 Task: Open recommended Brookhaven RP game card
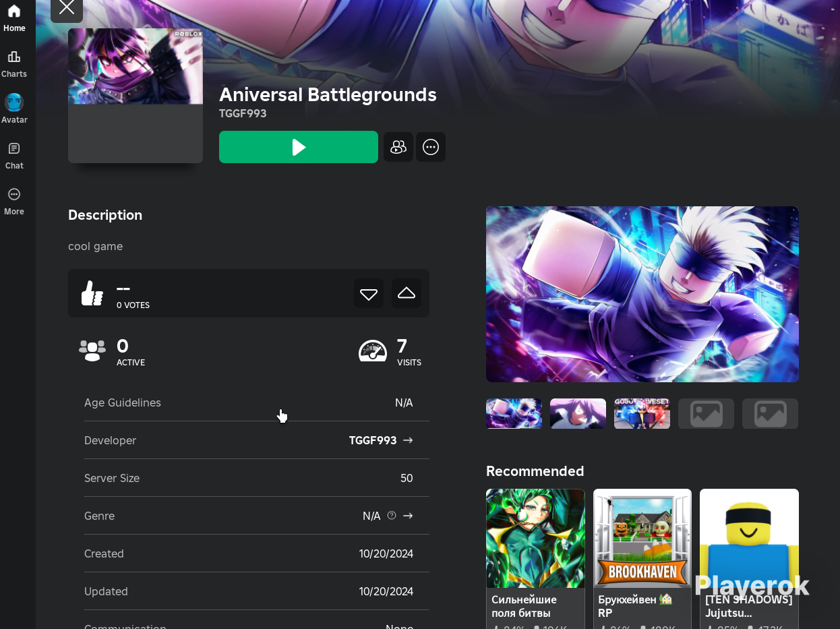click(642, 559)
